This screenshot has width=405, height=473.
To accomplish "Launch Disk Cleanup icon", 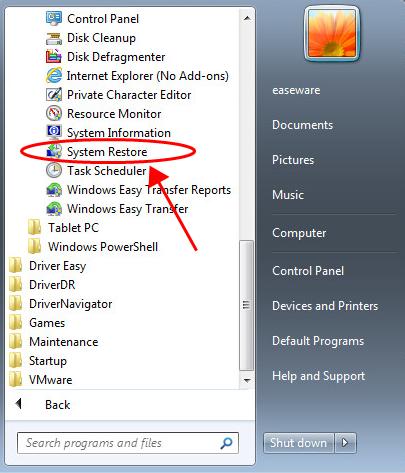I will 54,38.
